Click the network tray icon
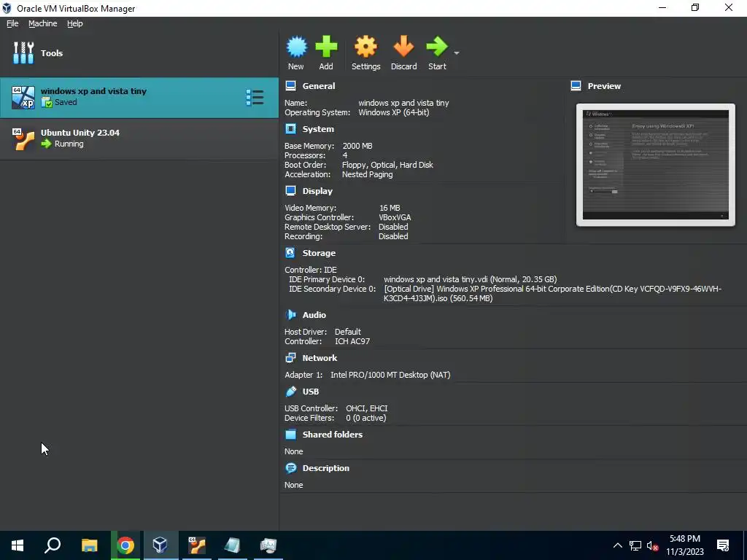This screenshot has height=560, width=747. point(635,545)
